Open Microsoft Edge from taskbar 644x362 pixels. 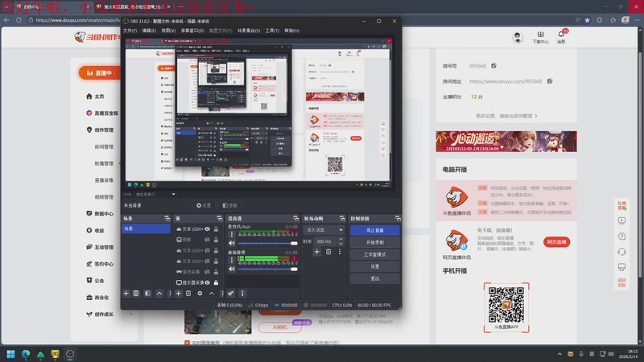pos(26,354)
